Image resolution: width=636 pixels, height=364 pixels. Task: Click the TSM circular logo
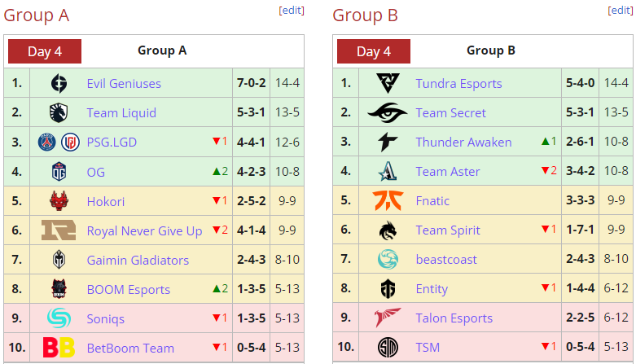pos(388,348)
